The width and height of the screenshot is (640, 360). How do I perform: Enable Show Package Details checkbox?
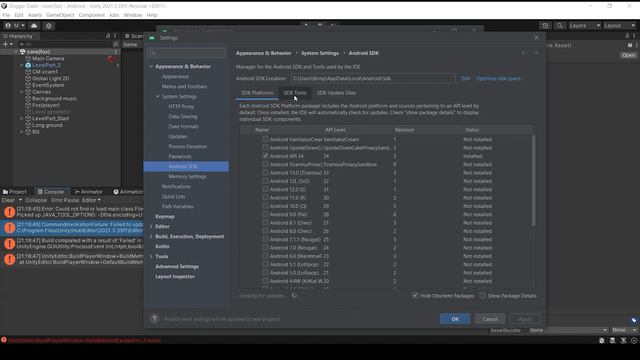[483, 296]
